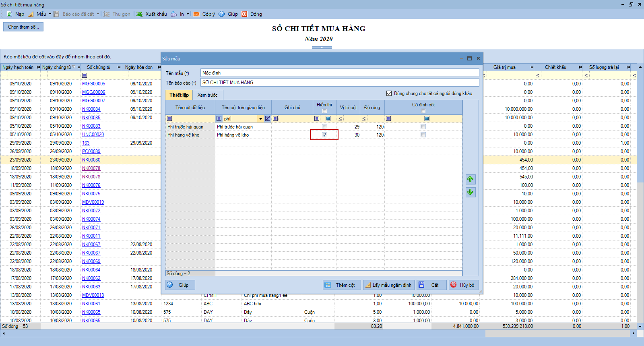Open the Mẫu dropdown arrow

(50, 14)
